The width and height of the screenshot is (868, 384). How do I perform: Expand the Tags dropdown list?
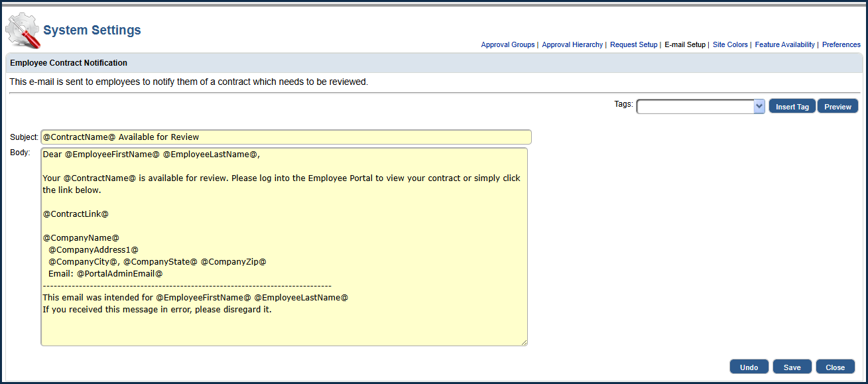click(759, 106)
